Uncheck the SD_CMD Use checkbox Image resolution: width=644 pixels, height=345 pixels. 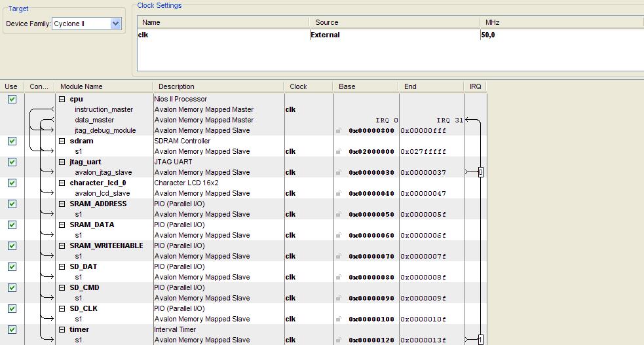pyautogui.click(x=12, y=287)
